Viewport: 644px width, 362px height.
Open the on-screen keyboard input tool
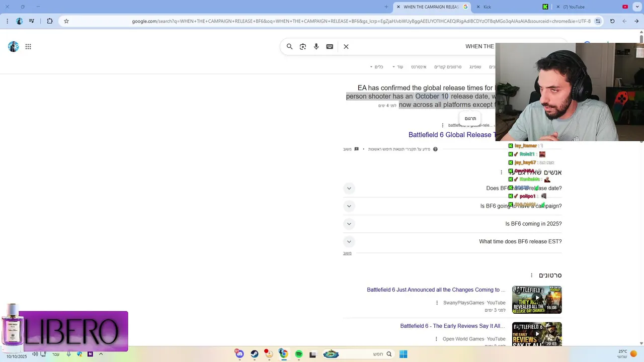click(330, 47)
